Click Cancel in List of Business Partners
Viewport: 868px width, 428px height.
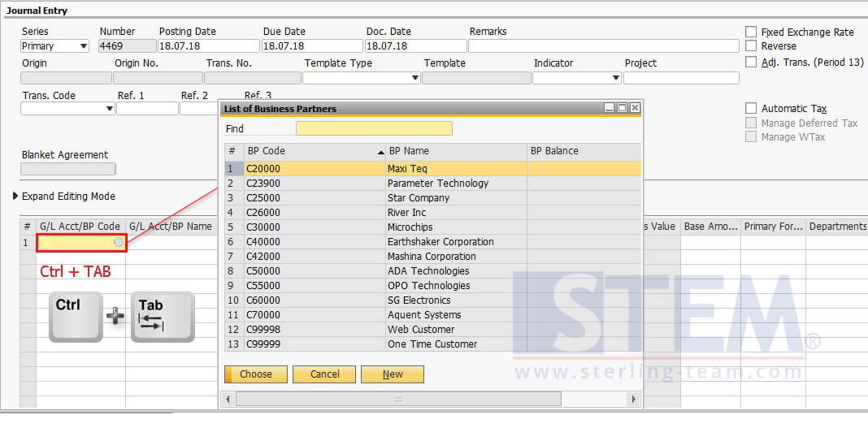(324, 374)
